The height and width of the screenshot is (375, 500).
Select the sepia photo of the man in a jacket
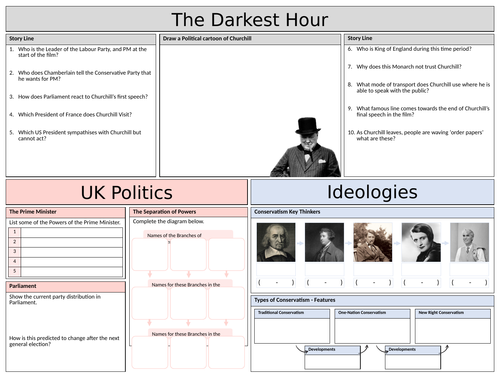pyautogui.click(x=373, y=242)
